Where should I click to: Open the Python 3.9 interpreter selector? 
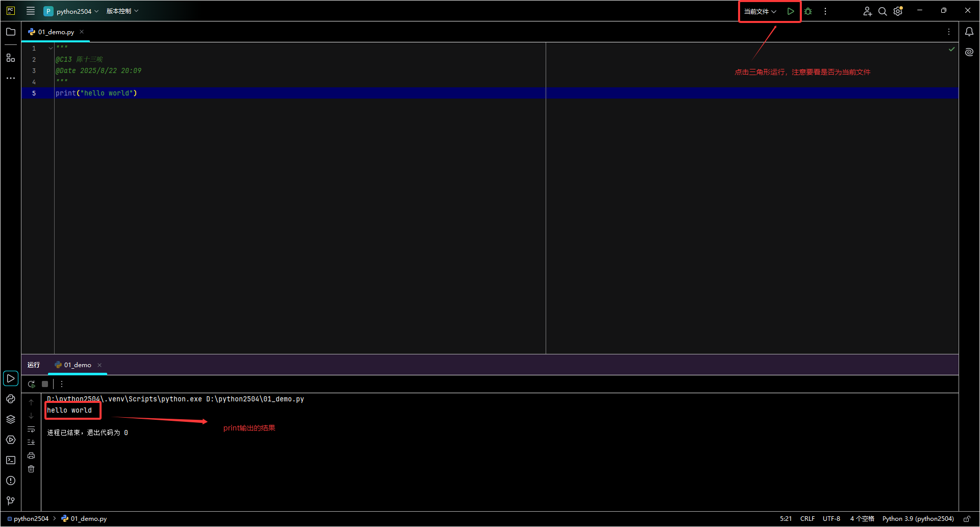pyautogui.click(x=917, y=518)
